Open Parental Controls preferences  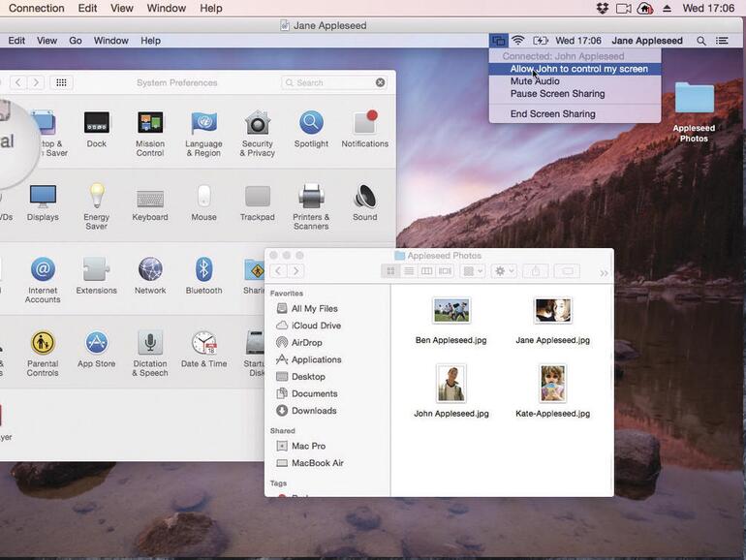(43, 343)
